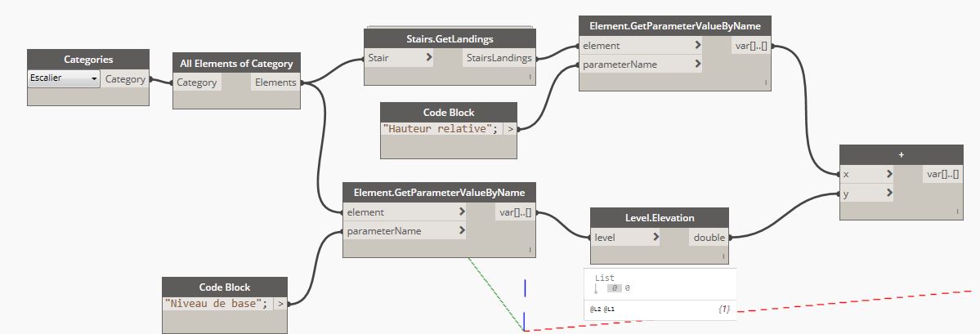Click the List item 0 in preview bubble
The width and height of the screenshot is (980, 334).
[x=627, y=288]
